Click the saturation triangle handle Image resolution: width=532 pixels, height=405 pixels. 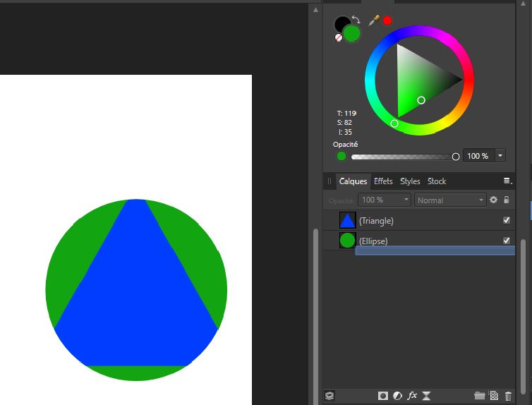pyautogui.click(x=421, y=100)
